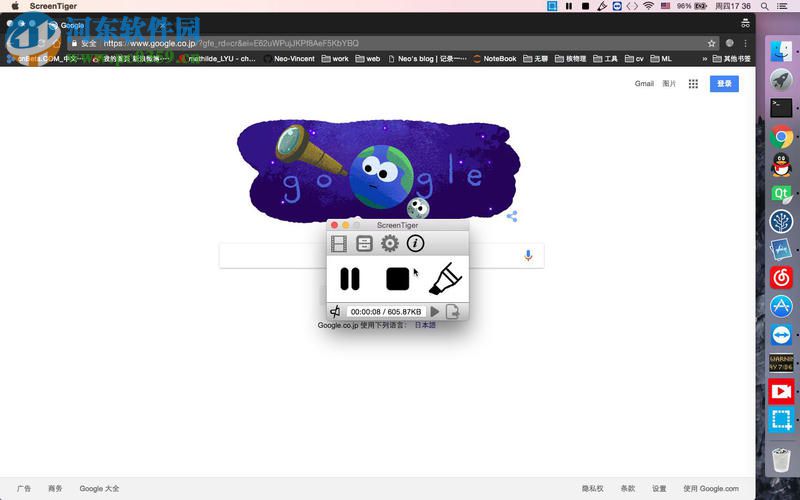The height and width of the screenshot is (500, 800).
Task: Stop the ScreenTiger recording
Action: point(397,279)
